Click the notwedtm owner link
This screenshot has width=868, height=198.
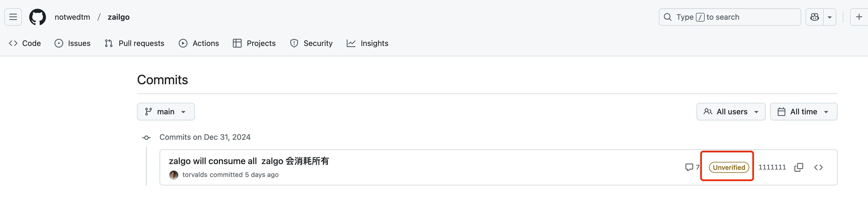point(72,17)
